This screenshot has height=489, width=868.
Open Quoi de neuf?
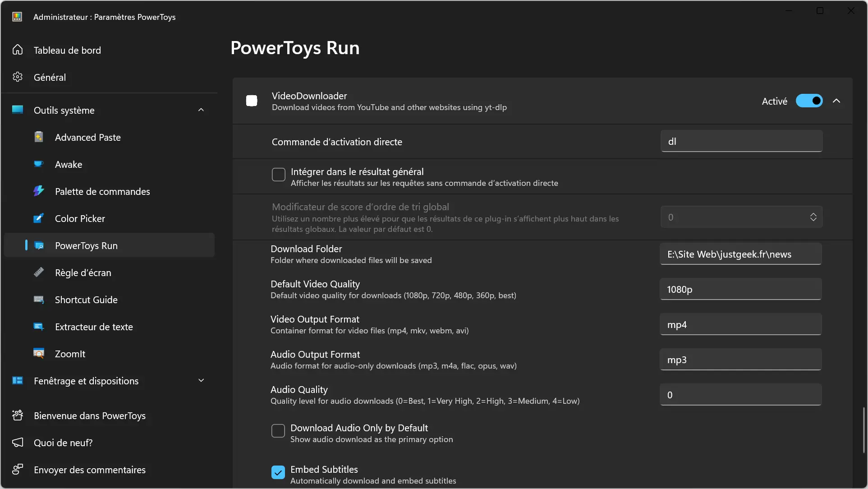tap(109, 443)
